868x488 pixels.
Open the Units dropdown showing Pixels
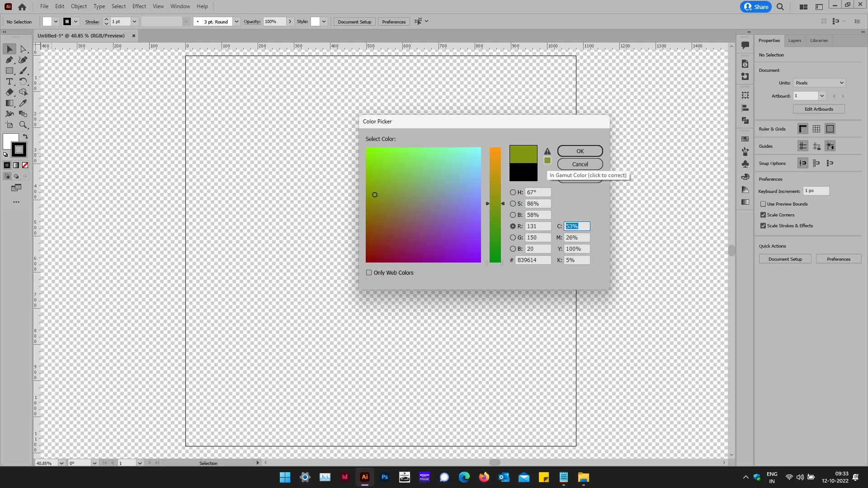pos(819,83)
